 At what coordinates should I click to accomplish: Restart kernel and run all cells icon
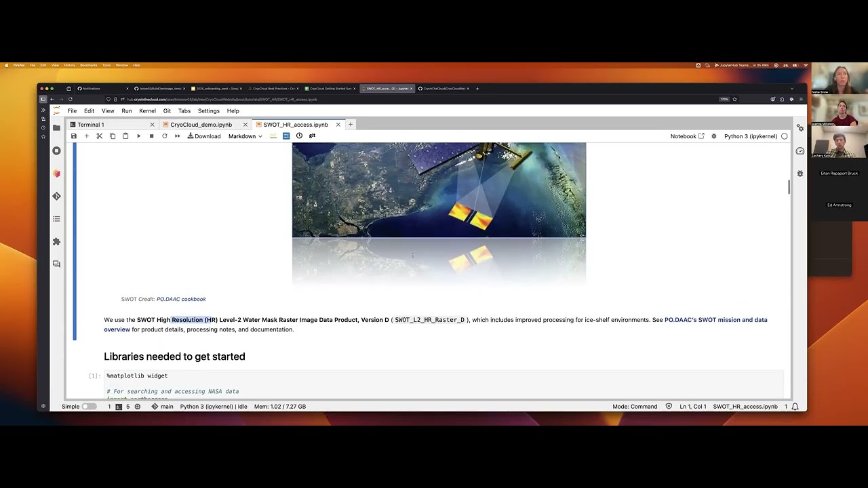(177, 136)
